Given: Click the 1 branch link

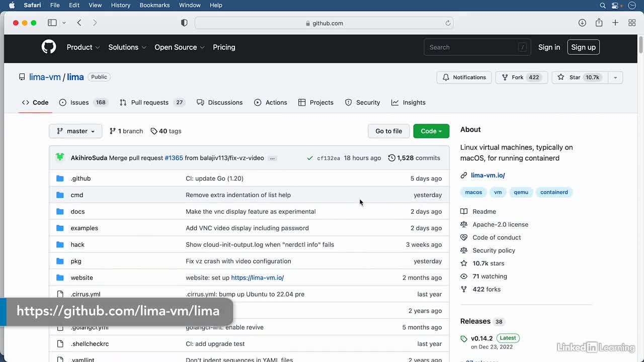Looking at the screenshot, I should 126,131.
